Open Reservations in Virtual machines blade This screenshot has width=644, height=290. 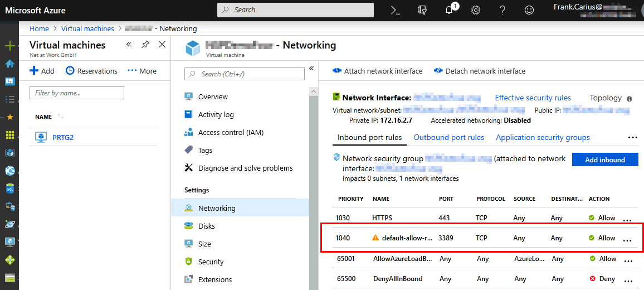click(91, 71)
